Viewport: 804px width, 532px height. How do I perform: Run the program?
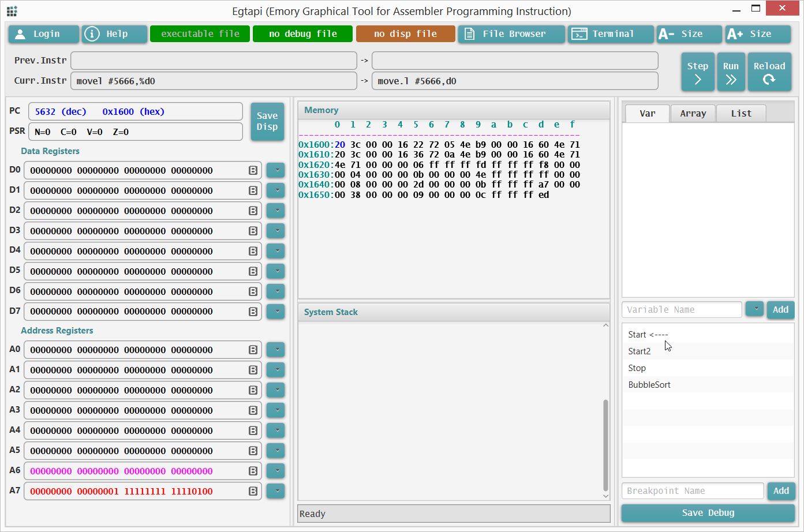pyautogui.click(x=731, y=72)
